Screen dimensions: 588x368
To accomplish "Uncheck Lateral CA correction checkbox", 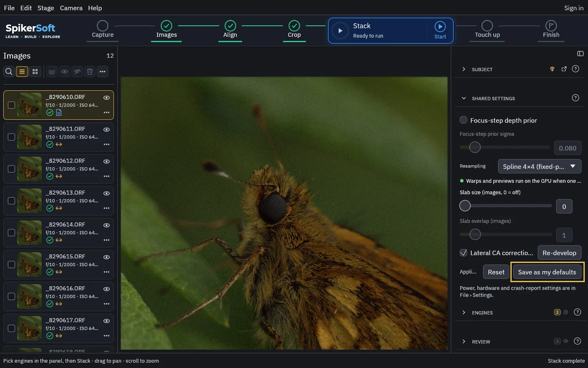I will click(463, 253).
